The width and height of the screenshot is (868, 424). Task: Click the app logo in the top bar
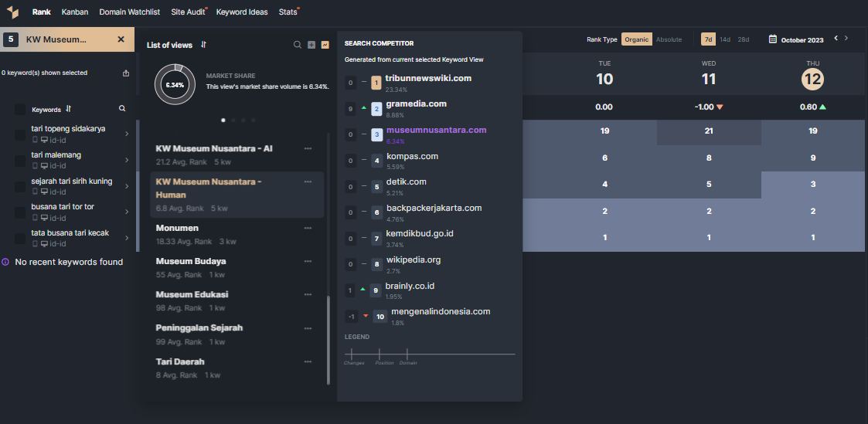point(12,12)
